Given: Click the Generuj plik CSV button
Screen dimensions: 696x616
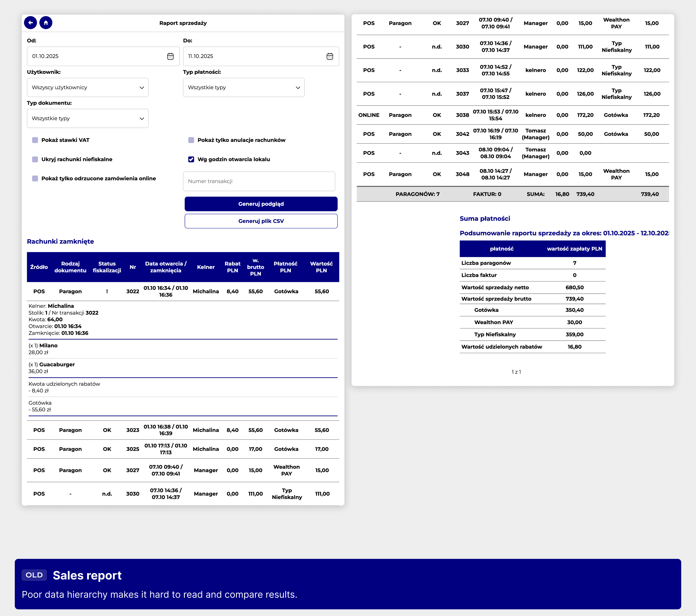Looking at the screenshot, I should [261, 221].
